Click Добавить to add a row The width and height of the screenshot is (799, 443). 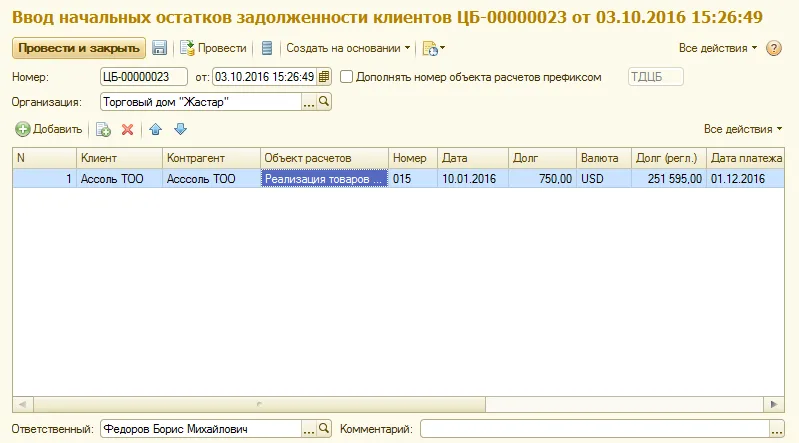[x=48, y=129]
